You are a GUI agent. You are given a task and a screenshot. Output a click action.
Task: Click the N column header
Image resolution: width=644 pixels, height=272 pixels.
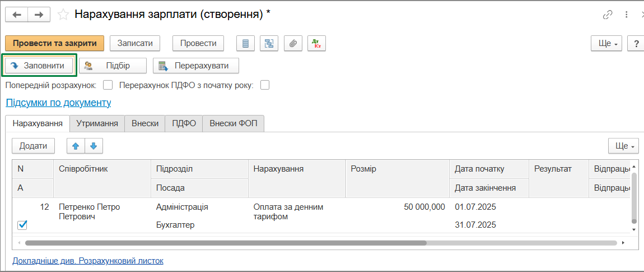pyautogui.click(x=33, y=169)
